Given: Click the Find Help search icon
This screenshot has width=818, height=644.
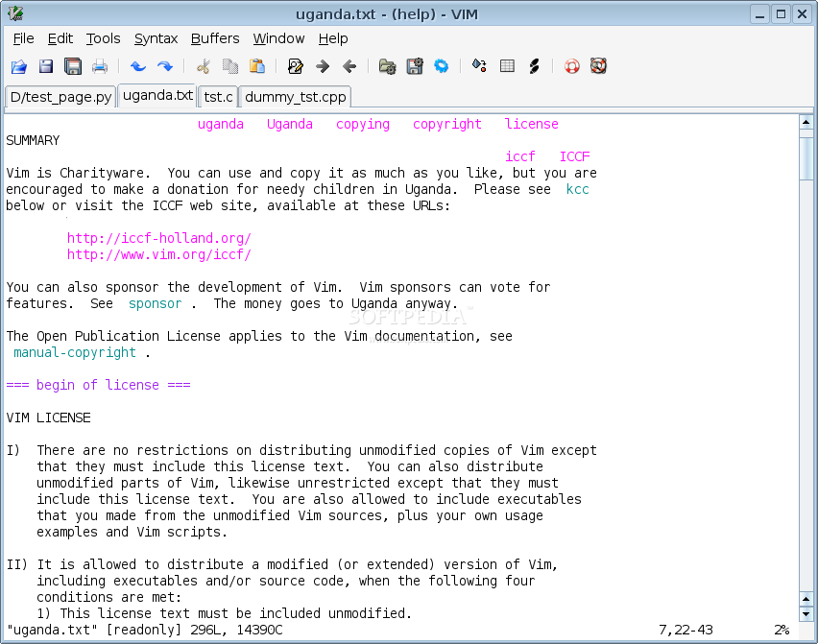Looking at the screenshot, I should [598, 66].
